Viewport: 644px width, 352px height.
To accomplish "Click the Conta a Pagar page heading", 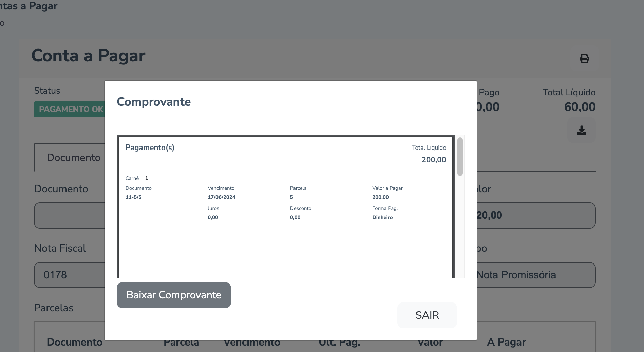I will (x=88, y=56).
